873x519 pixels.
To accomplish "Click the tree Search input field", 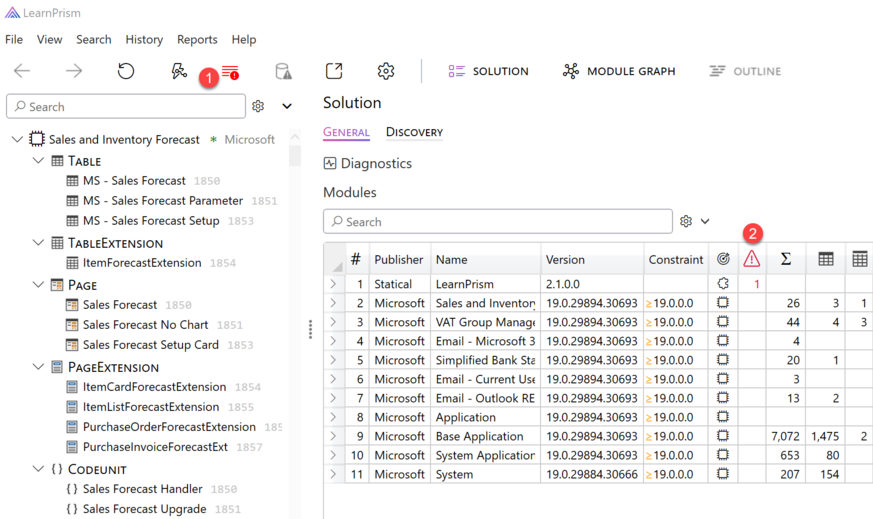I will click(x=126, y=106).
